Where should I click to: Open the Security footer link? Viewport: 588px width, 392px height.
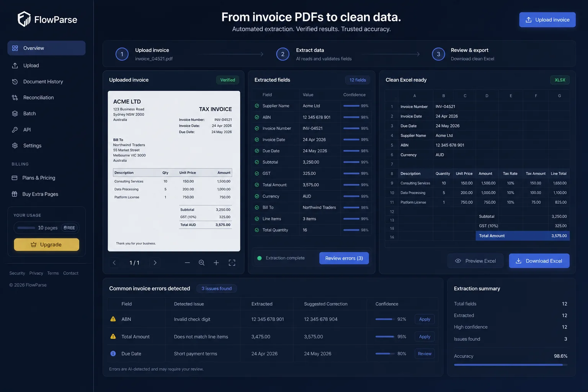pyautogui.click(x=17, y=273)
